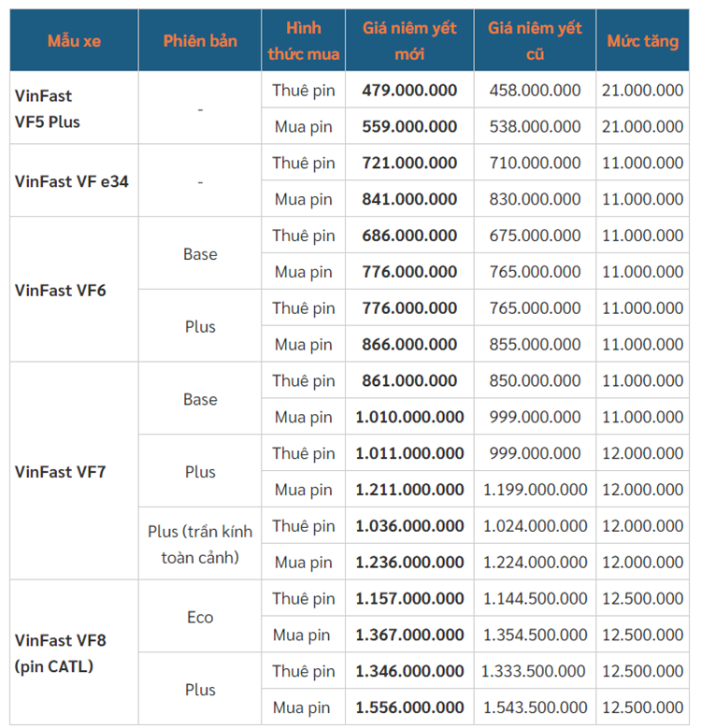
Task: Click the old price 1.224.000.000
Action: (535, 562)
